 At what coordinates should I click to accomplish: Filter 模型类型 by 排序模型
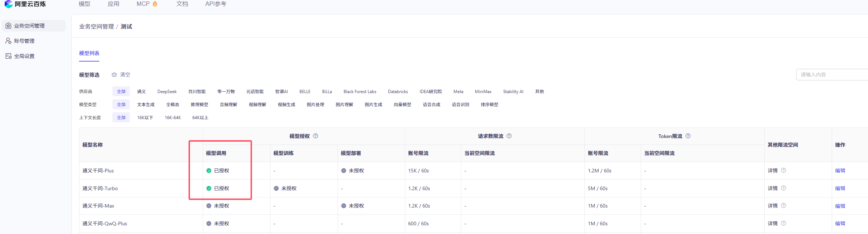point(489,105)
